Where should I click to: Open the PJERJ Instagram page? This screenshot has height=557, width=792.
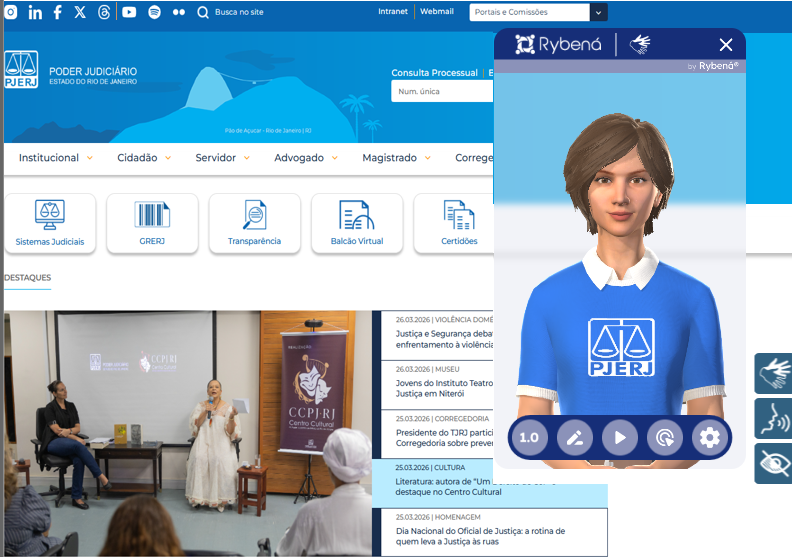[12, 12]
